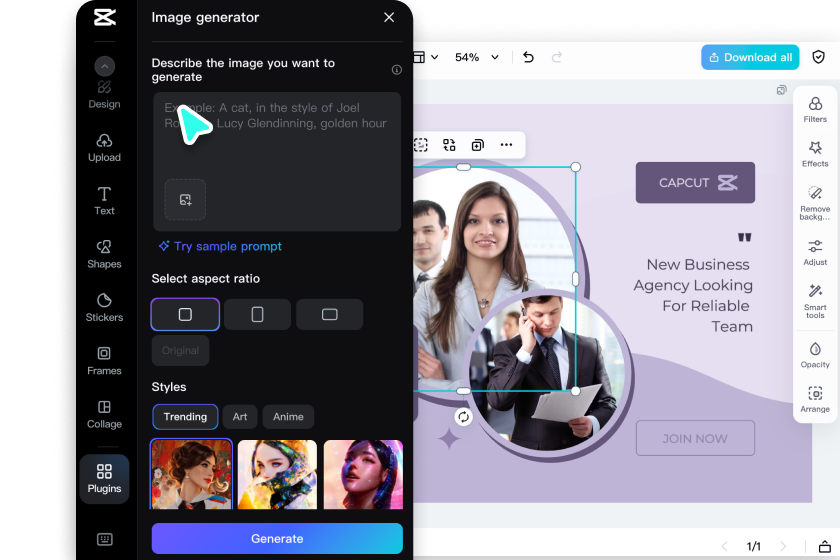Select the JOIN NOW button on the canvas
Viewport: 840px width, 560px height.
click(x=695, y=438)
